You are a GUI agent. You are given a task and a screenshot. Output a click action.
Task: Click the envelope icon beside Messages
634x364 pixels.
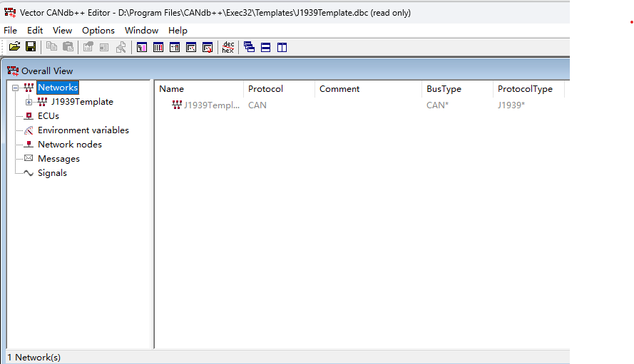29,158
